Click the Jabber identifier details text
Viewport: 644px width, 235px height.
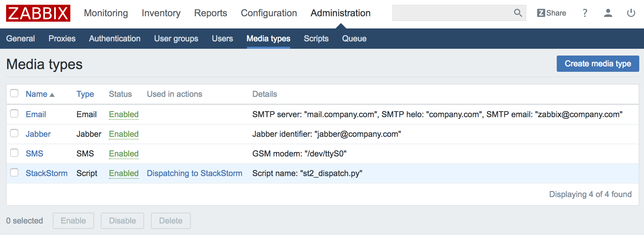click(x=327, y=134)
